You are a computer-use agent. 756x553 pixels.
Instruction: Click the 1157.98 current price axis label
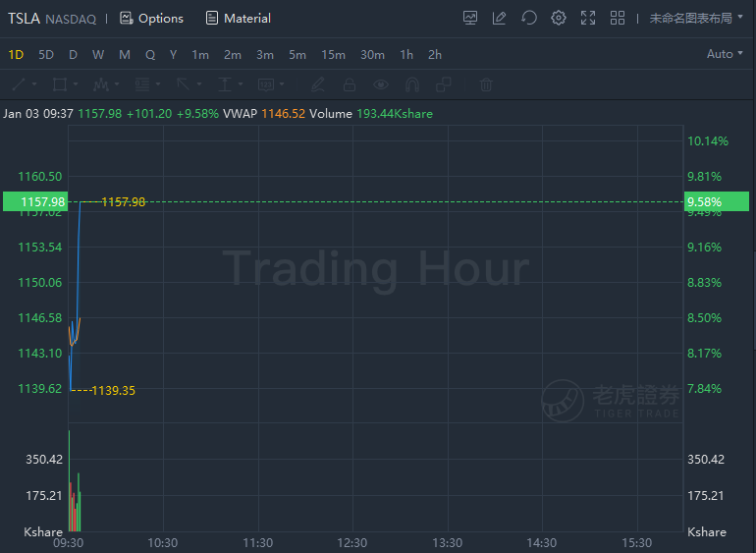click(35, 201)
